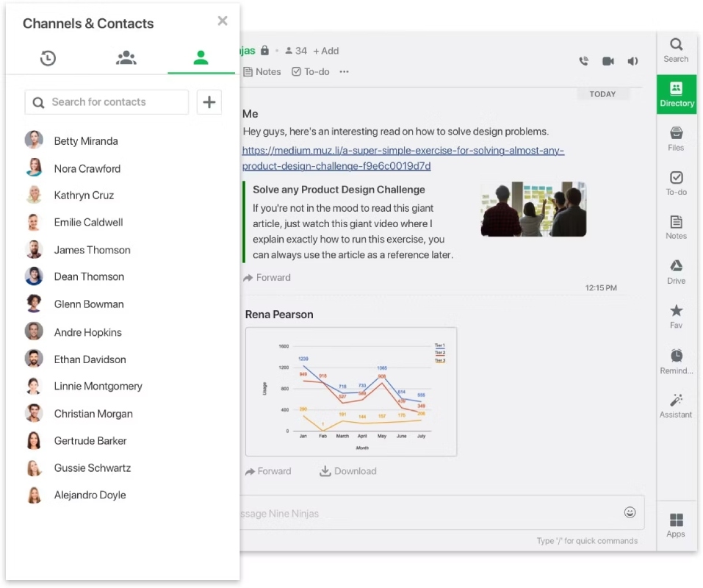Image resolution: width=703 pixels, height=588 pixels.
Task: Toggle the speaker mute icon
Action: (x=632, y=61)
